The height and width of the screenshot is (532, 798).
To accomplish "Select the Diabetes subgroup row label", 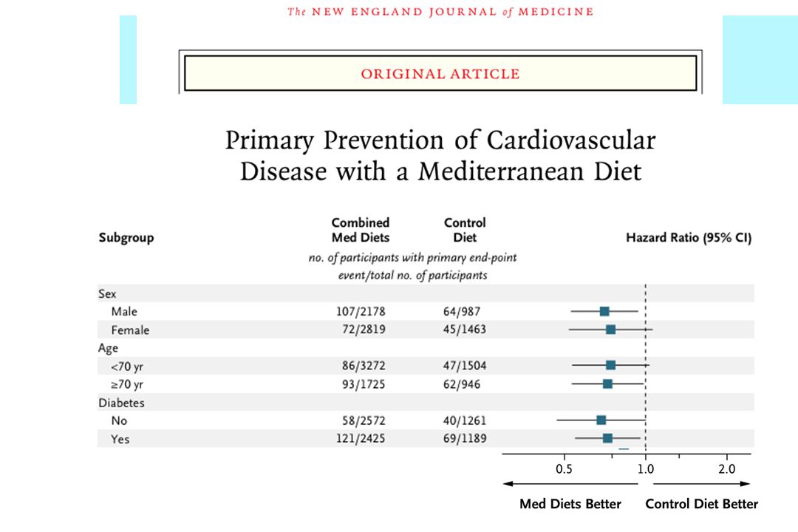I will coord(121,403).
